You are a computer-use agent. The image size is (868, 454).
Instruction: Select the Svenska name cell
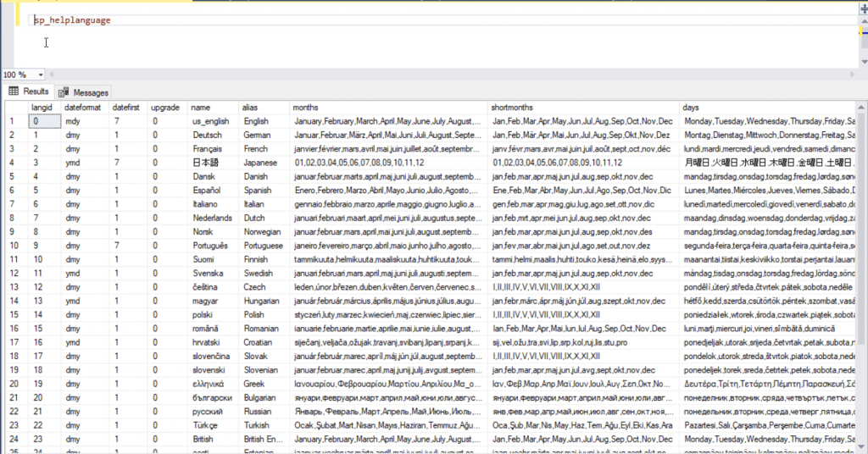point(213,274)
